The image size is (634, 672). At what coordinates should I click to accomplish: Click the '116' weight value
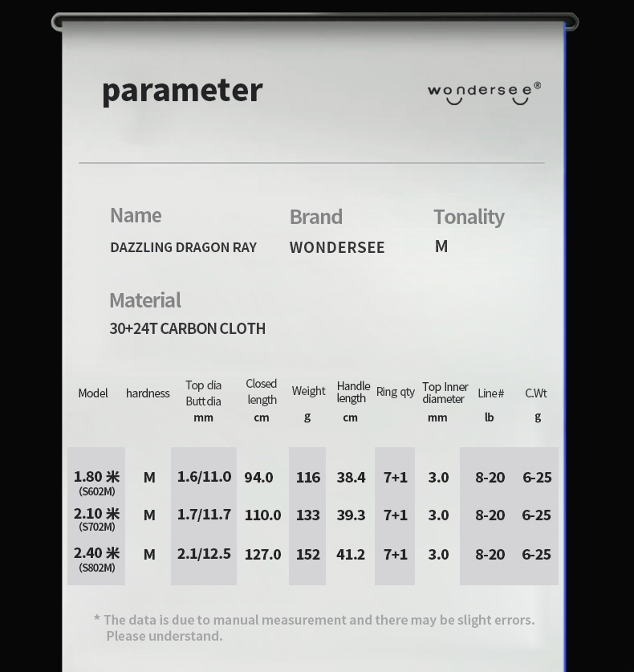(x=308, y=478)
